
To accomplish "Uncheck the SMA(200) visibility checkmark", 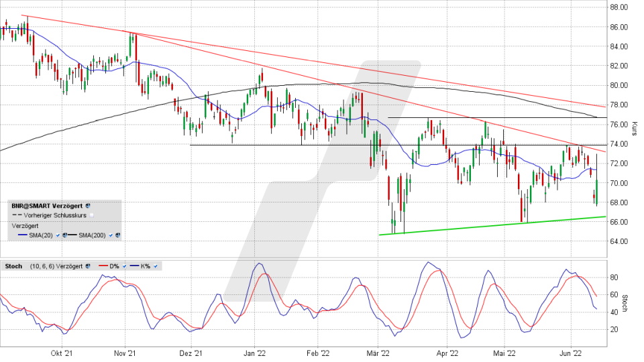I will (x=111, y=235).
